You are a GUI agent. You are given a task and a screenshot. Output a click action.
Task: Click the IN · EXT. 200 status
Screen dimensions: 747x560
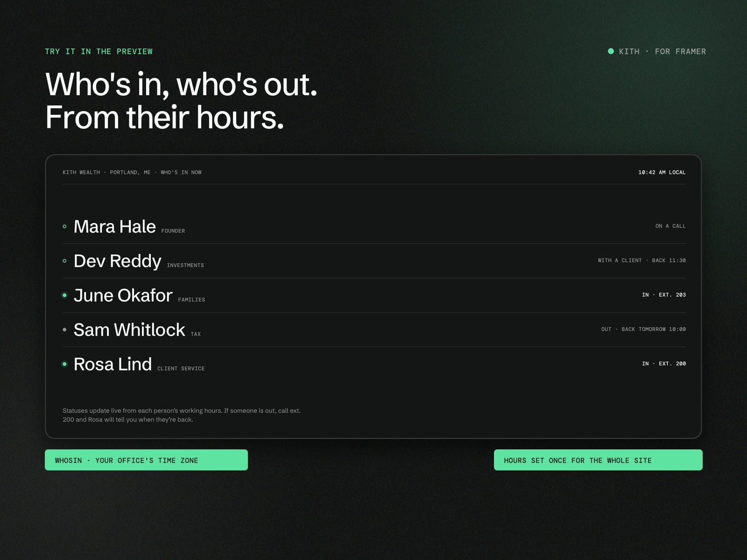664,364
